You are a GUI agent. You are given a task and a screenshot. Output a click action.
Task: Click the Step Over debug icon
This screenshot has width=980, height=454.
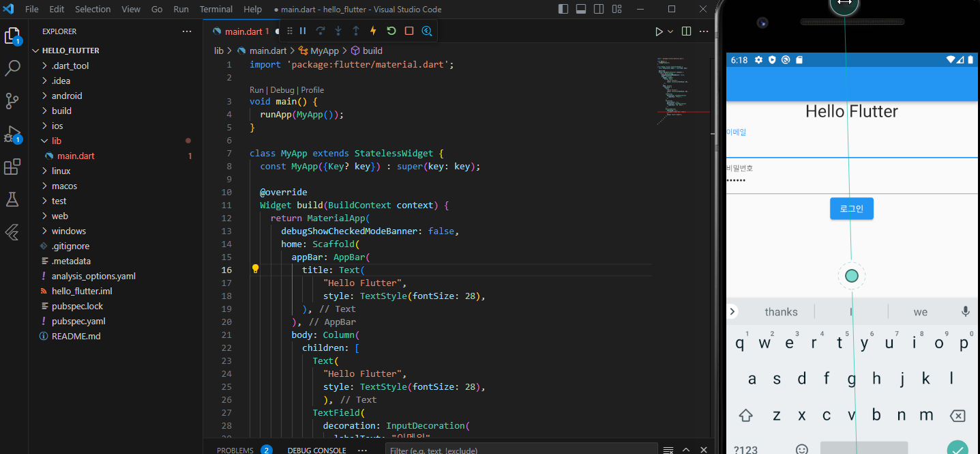coord(321,31)
